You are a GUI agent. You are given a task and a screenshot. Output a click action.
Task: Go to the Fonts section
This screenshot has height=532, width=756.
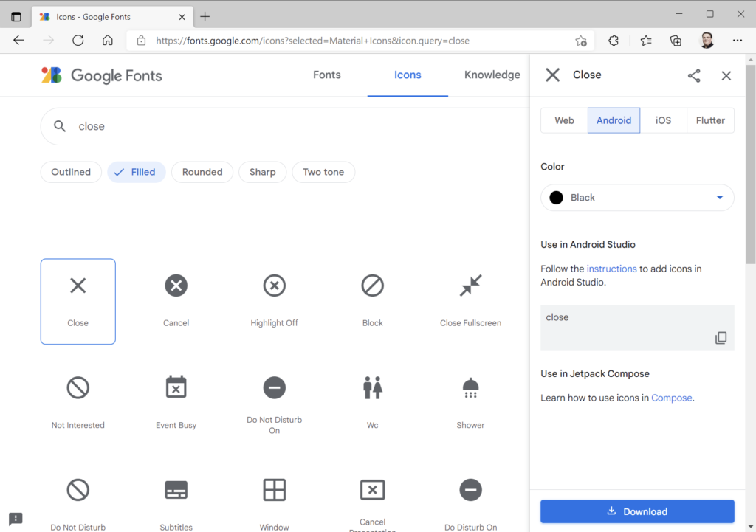pos(326,75)
